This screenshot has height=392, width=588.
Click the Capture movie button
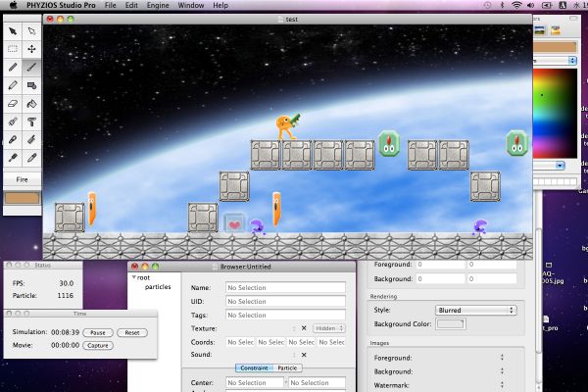pos(97,345)
